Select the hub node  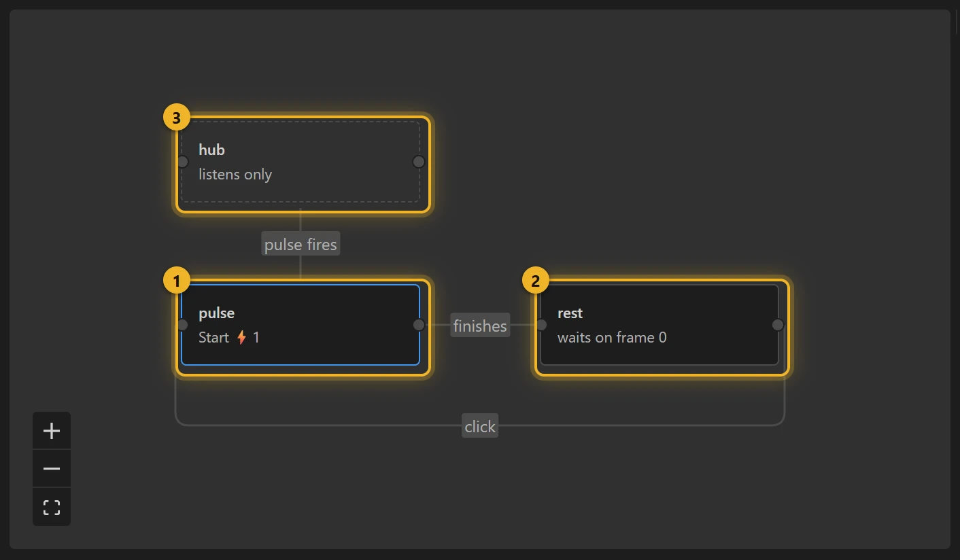point(301,162)
